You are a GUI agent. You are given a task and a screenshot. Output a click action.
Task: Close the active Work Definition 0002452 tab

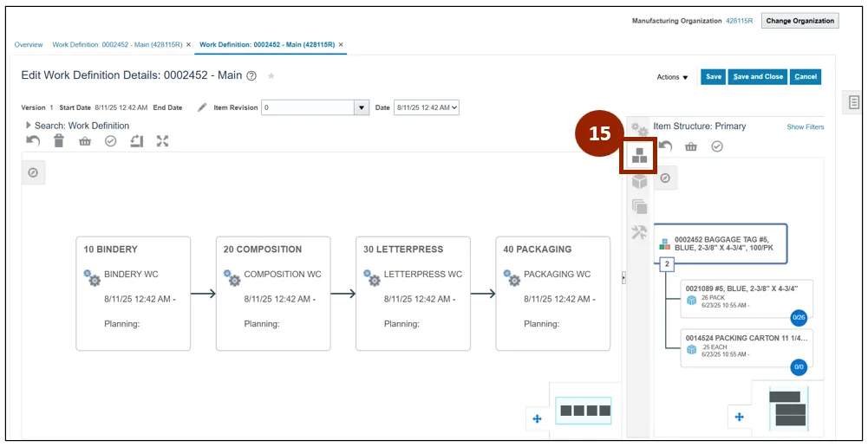(x=341, y=45)
